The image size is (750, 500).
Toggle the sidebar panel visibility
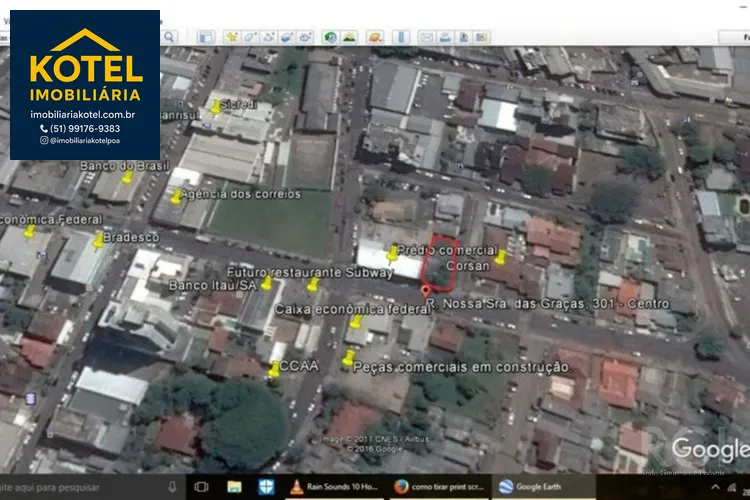205,37
